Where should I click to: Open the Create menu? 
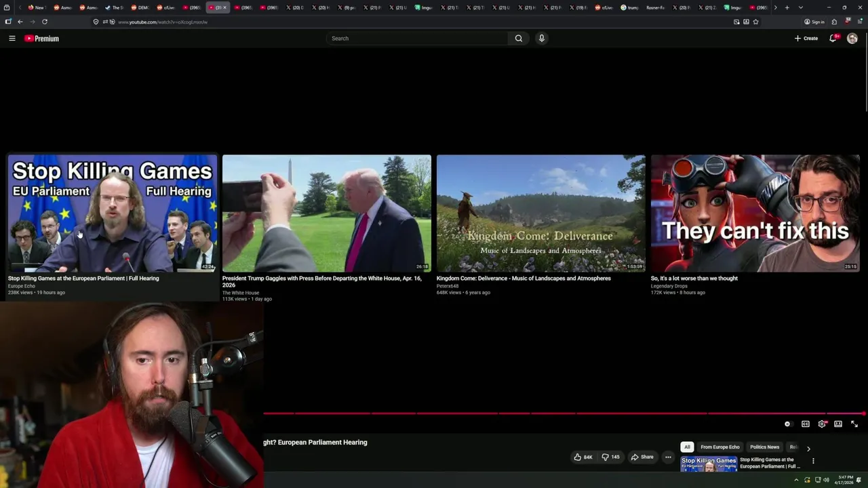[x=806, y=39]
